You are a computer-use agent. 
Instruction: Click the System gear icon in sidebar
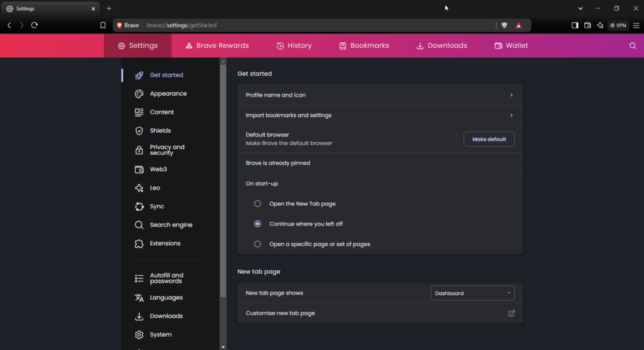coord(139,335)
